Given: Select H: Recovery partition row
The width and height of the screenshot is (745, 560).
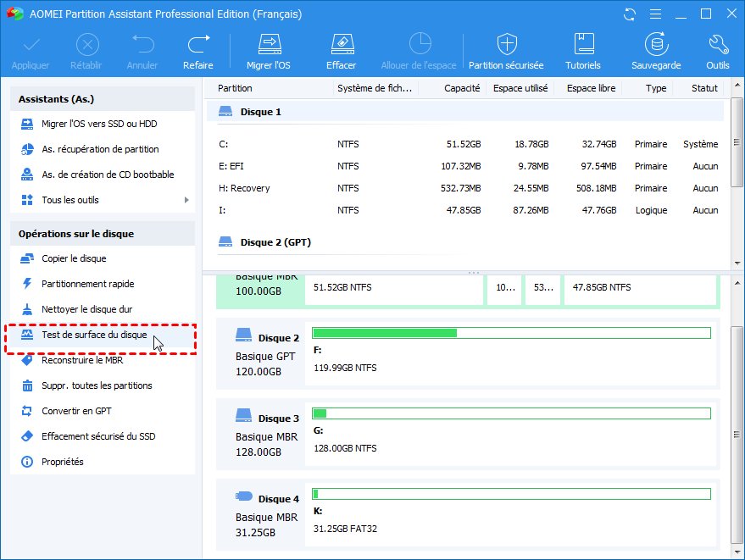Looking at the screenshot, I should click(x=465, y=188).
